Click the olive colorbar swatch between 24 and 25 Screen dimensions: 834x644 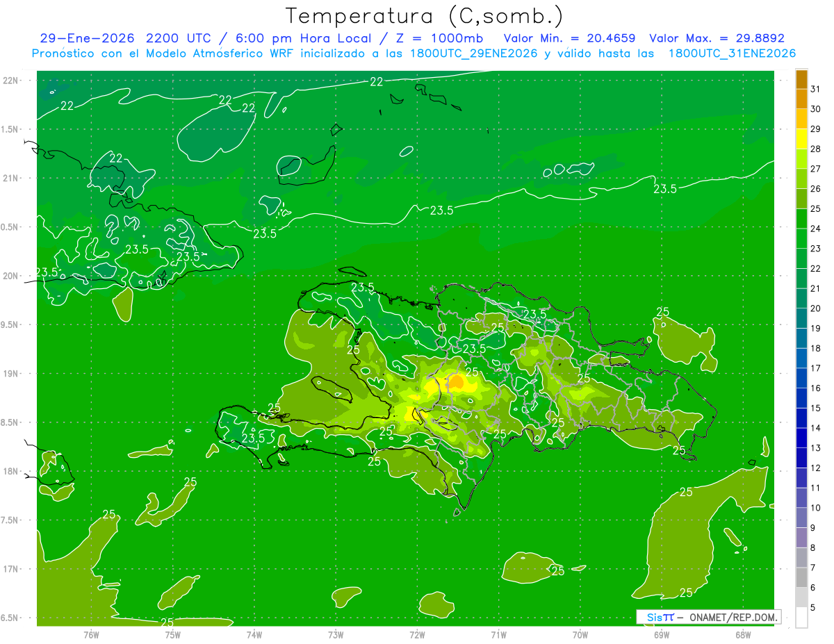pyautogui.click(x=801, y=219)
